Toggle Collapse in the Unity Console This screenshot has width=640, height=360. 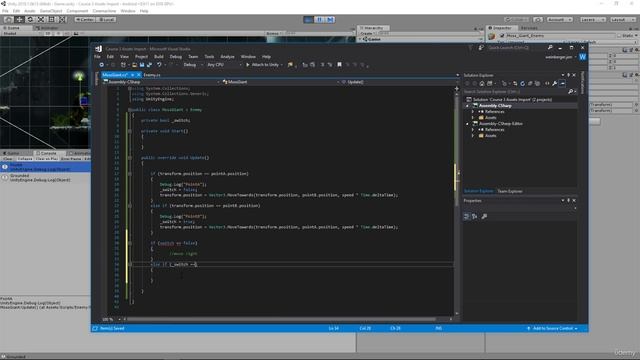pyautogui.click(x=24, y=158)
